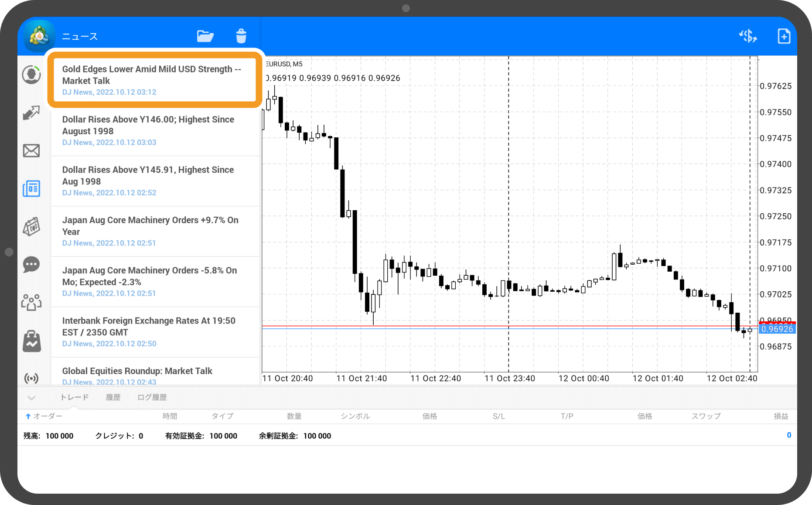This screenshot has width=812, height=505.
Task: Click the currency symbols icon in top bar
Action: click(748, 36)
